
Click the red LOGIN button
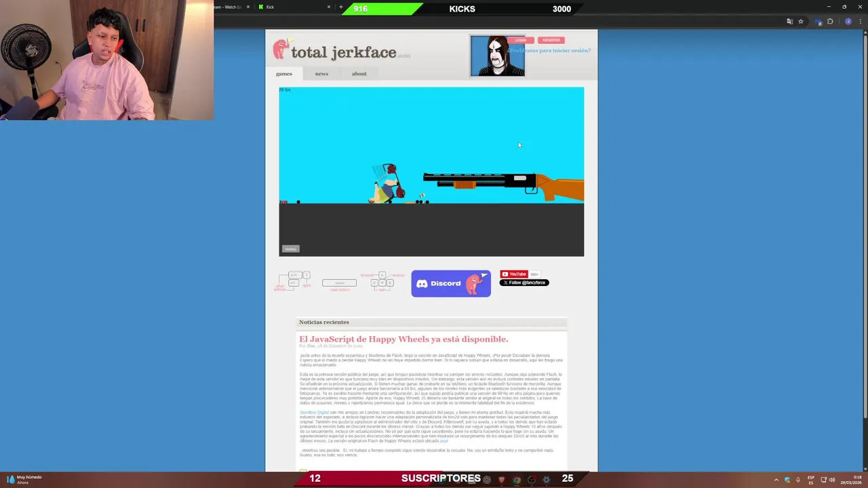521,40
